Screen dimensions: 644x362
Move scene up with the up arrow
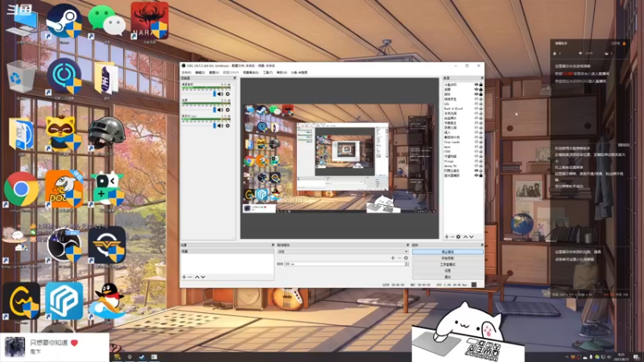[196, 277]
